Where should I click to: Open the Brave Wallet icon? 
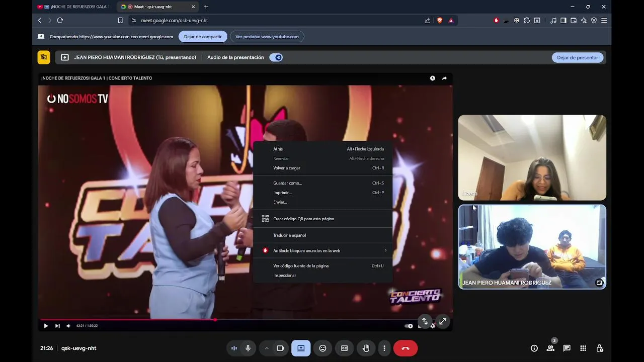click(x=574, y=20)
